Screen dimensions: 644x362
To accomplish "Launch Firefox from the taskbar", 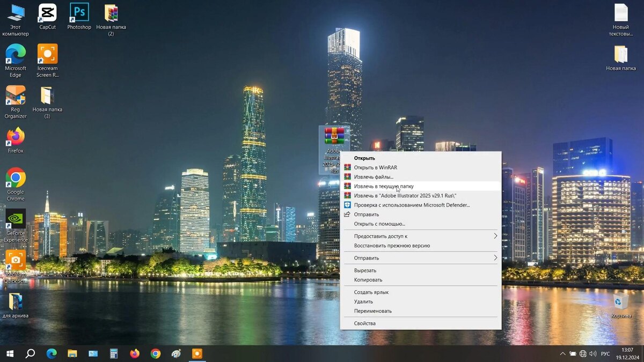I will click(x=134, y=353).
